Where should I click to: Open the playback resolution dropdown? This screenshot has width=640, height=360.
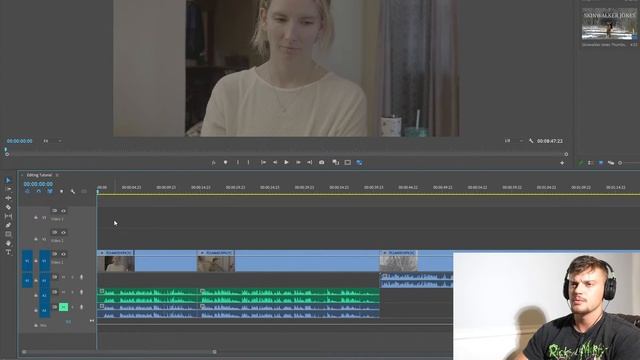pos(513,141)
